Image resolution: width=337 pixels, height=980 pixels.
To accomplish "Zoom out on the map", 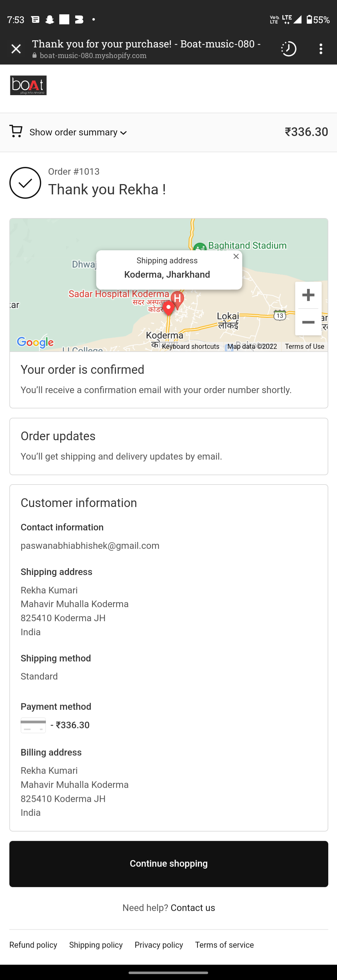I will point(308,322).
